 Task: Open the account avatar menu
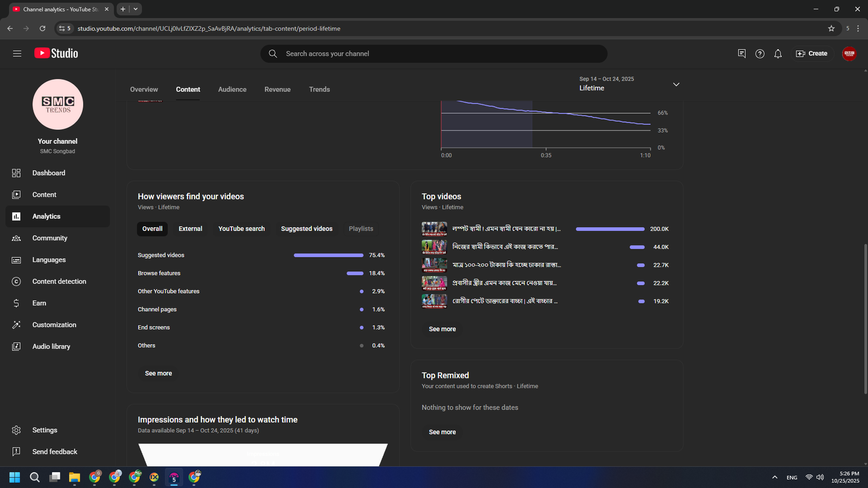(849, 54)
